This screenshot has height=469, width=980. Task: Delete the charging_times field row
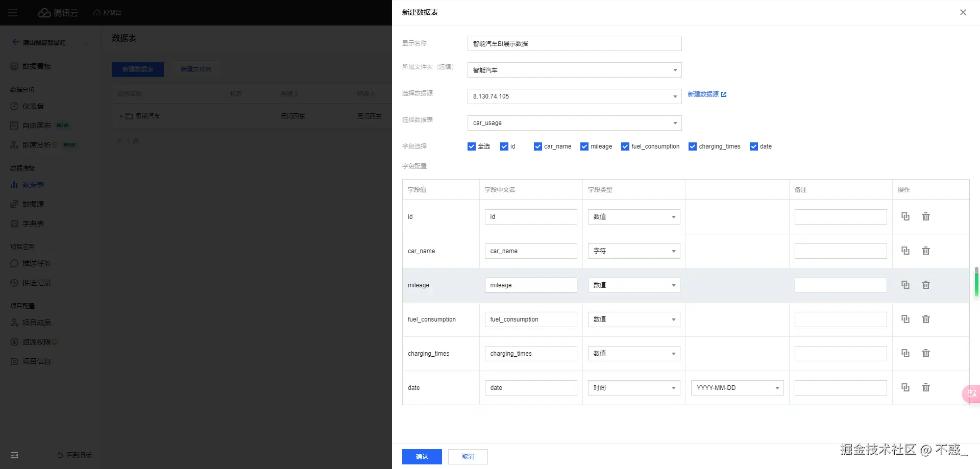tap(925, 353)
